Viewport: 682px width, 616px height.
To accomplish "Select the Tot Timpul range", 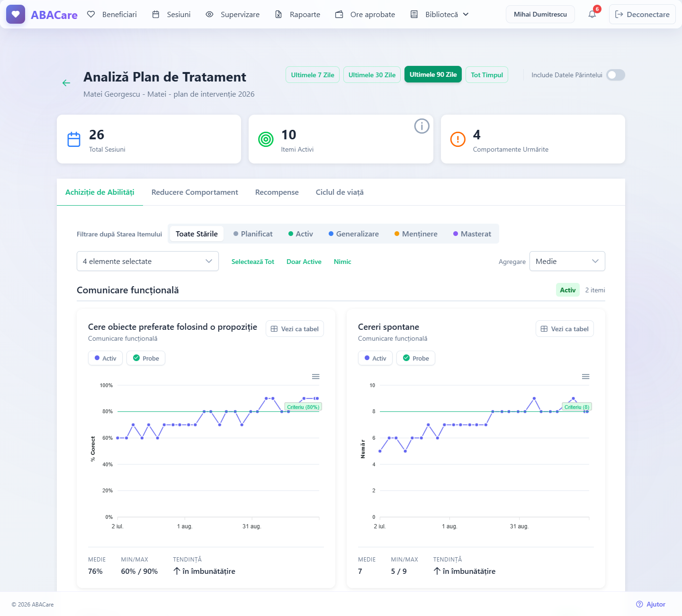I will (487, 75).
